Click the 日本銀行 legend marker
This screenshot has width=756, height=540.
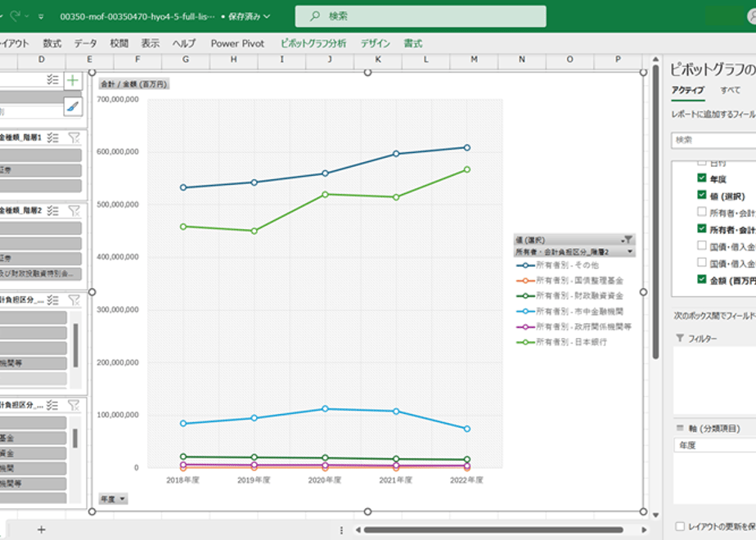[525, 342]
